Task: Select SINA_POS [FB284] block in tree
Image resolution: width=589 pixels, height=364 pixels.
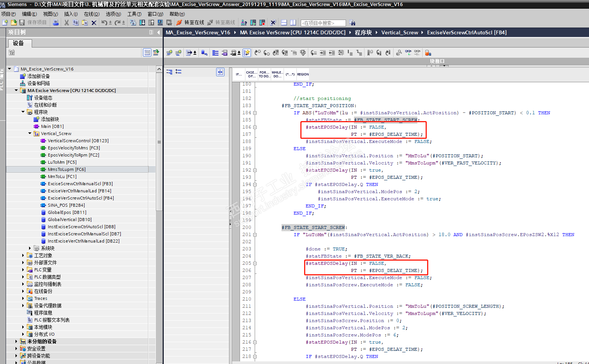Action: coord(66,205)
